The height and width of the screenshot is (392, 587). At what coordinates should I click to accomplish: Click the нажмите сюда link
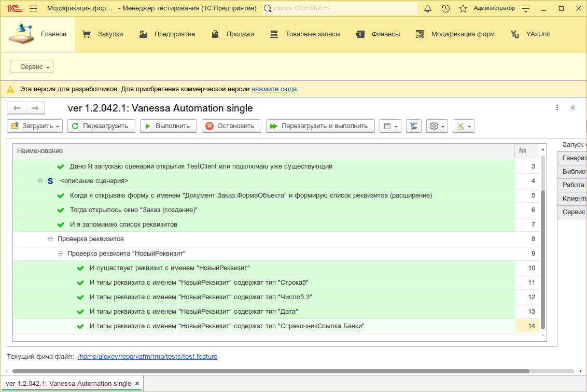tap(274, 89)
